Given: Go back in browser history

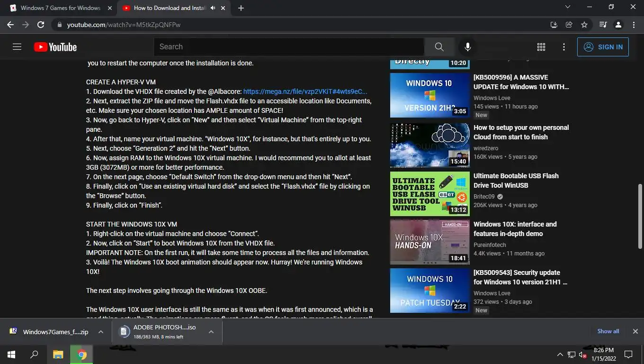Looking at the screenshot, I should tap(10, 25).
